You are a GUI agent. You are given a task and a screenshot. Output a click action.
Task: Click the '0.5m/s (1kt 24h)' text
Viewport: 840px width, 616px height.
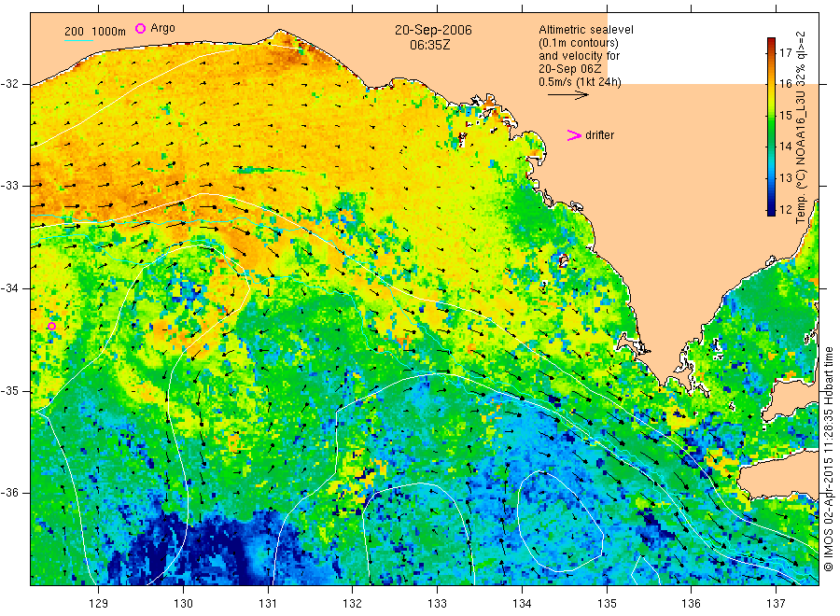point(581,82)
